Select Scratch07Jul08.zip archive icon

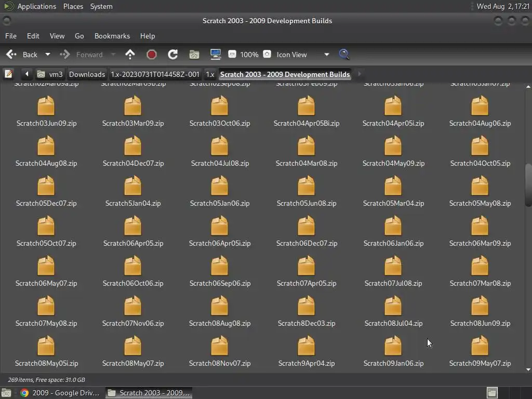click(x=393, y=266)
